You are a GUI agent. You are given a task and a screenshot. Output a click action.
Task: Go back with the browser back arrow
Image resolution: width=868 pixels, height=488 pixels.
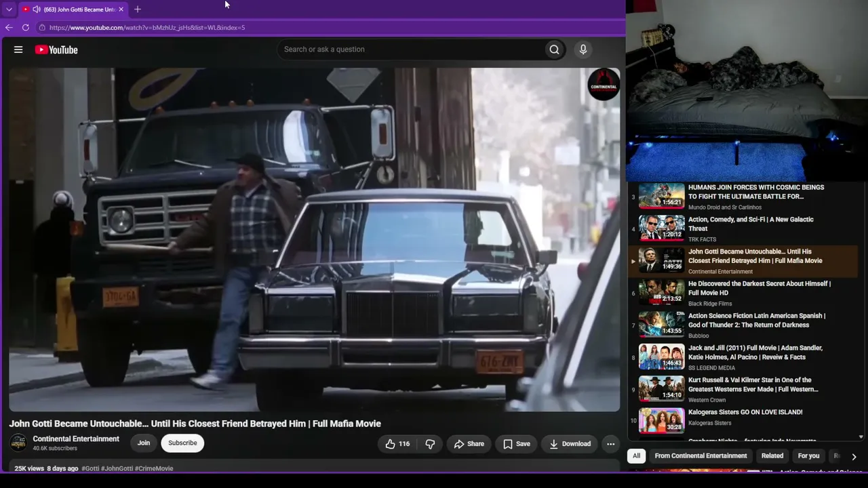pos(9,28)
